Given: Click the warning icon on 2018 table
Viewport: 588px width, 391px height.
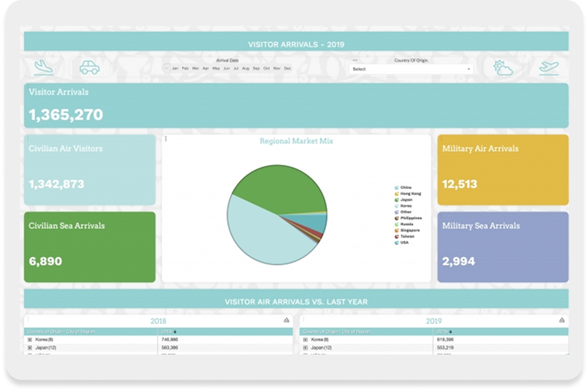Looking at the screenshot, I should 286,320.
